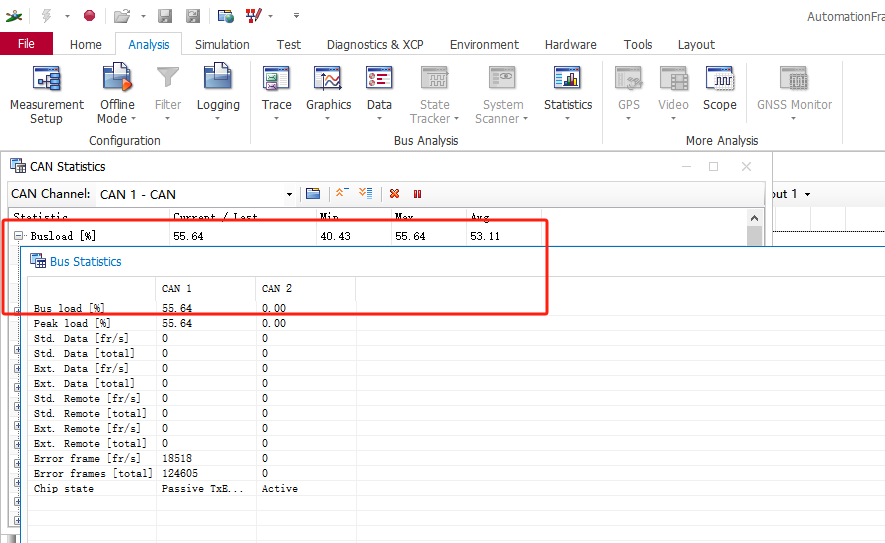Open configuration with the folder icon
Image resolution: width=885 pixels, height=543 pixels.
pos(122,16)
